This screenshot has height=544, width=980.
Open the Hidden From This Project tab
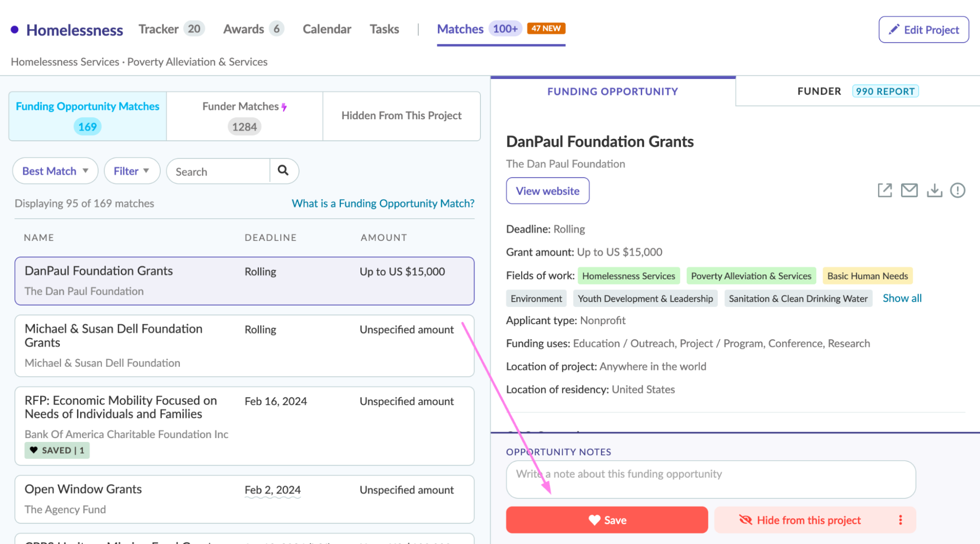pos(401,116)
